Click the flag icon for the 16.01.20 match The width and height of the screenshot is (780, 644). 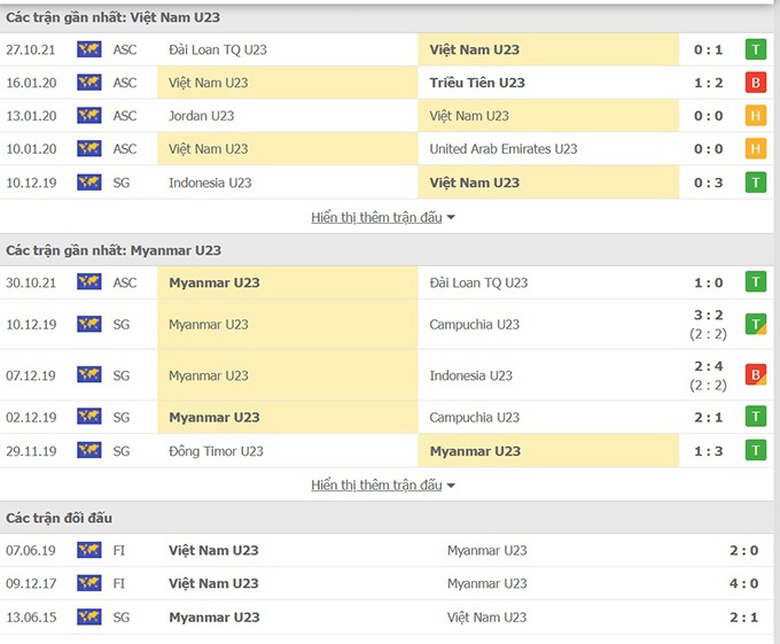pos(89,82)
